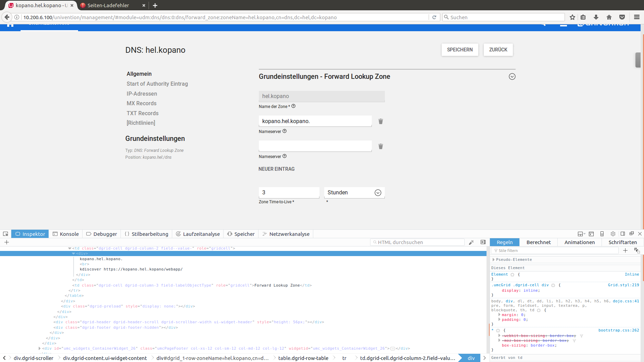Click help icon next to Name der Zone
The image size is (644, 362).
[x=293, y=106]
